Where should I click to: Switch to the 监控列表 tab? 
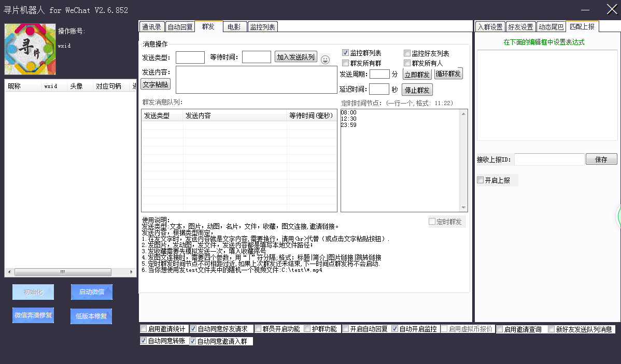point(263,27)
